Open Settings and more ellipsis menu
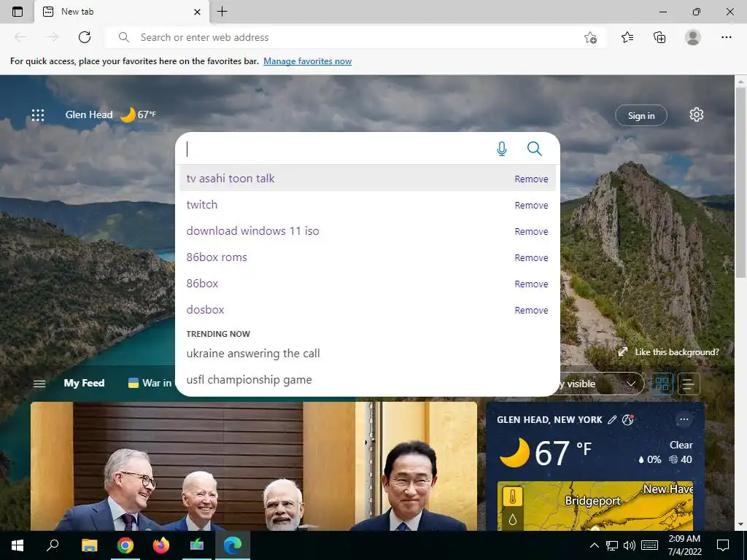Viewport: 747px width, 560px height. [726, 37]
